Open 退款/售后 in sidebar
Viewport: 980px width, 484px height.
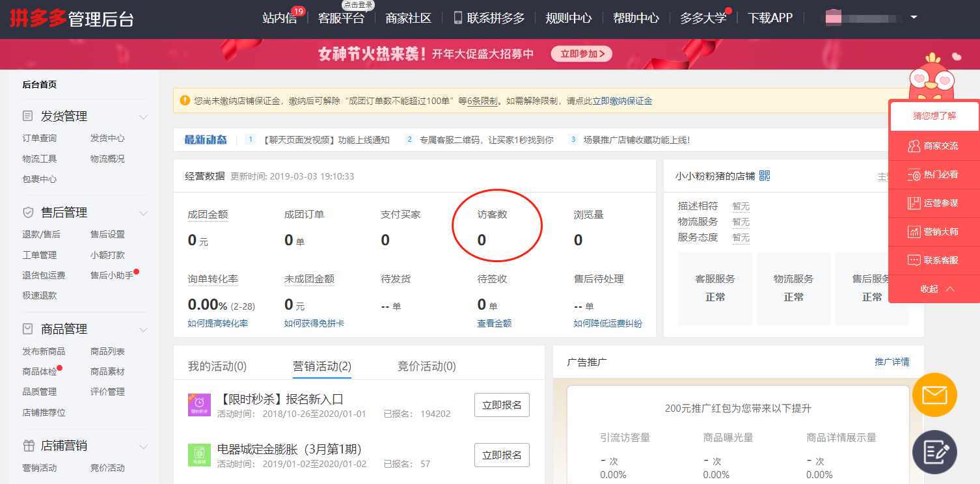[41, 234]
